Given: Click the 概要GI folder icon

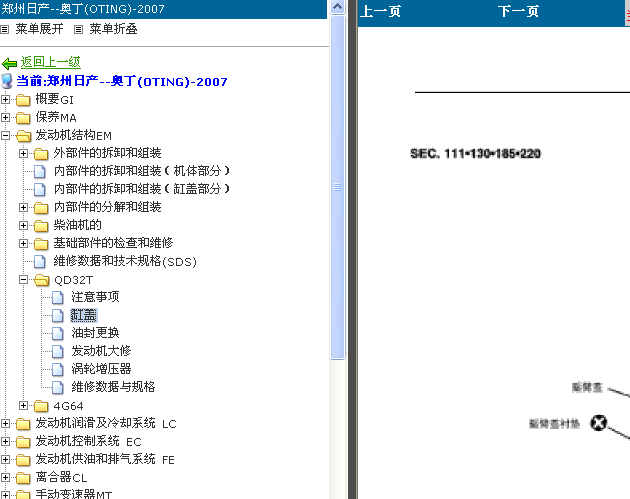Looking at the screenshot, I should [x=23, y=100].
